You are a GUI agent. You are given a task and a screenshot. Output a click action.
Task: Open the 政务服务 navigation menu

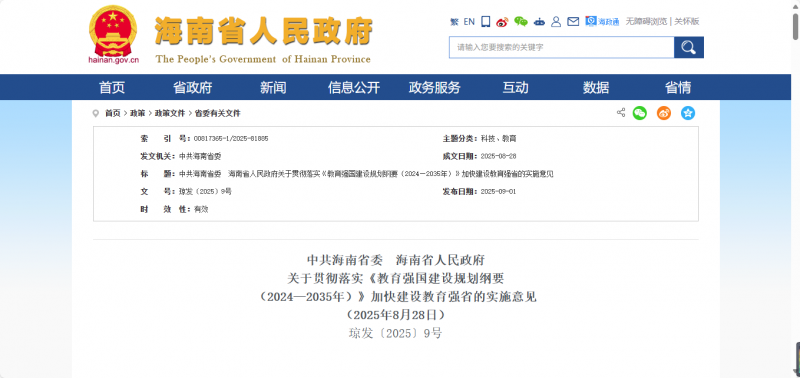pyautogui.click(x=434, y=88)
